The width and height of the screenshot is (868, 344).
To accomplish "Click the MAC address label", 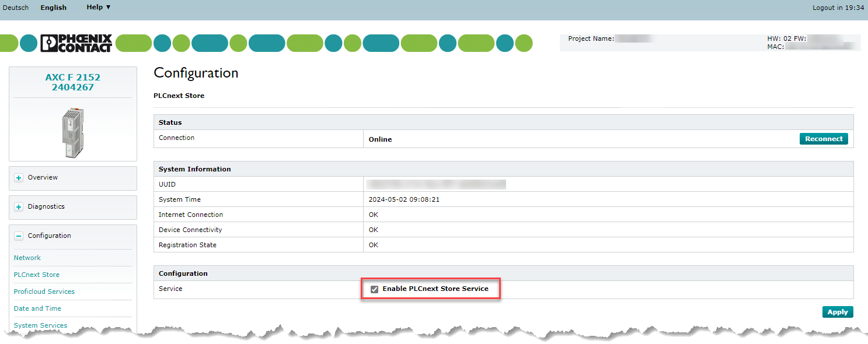I will pos(776,46).
